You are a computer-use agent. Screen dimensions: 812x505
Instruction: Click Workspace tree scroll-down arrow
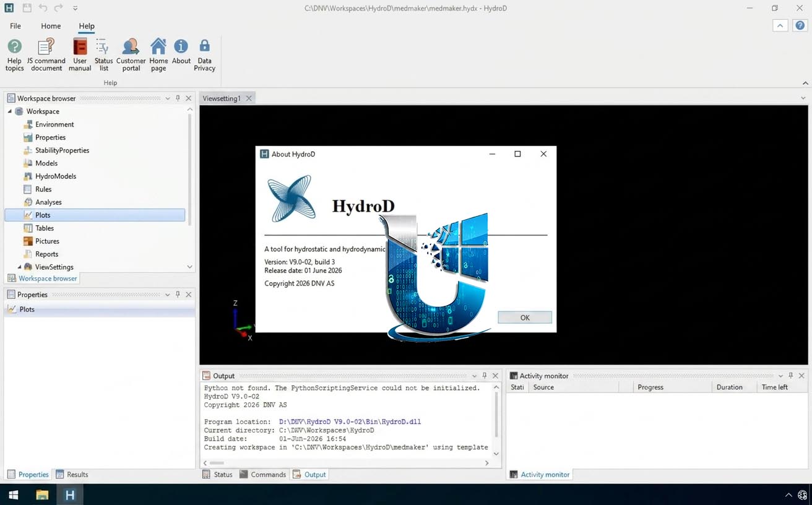(189, 267)
